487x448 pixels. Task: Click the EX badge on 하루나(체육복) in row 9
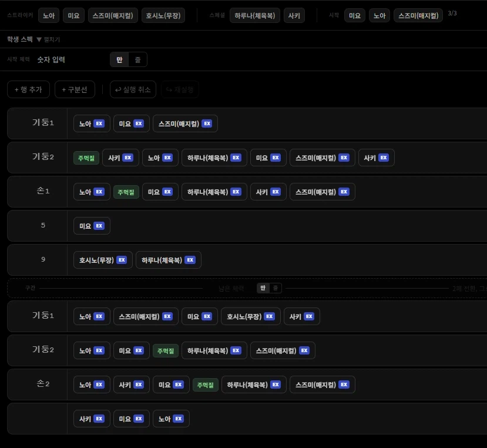pyautogui.click(x=190, y=260)
